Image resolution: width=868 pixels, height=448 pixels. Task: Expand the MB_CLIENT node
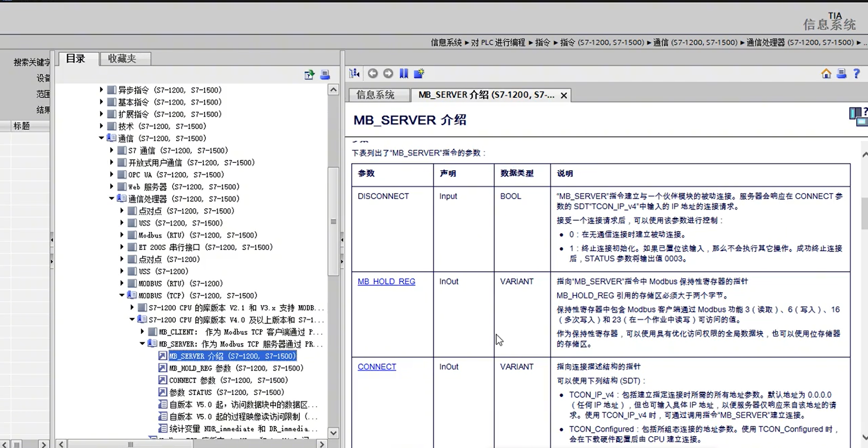pyautogui.click(x=143, y=332)
